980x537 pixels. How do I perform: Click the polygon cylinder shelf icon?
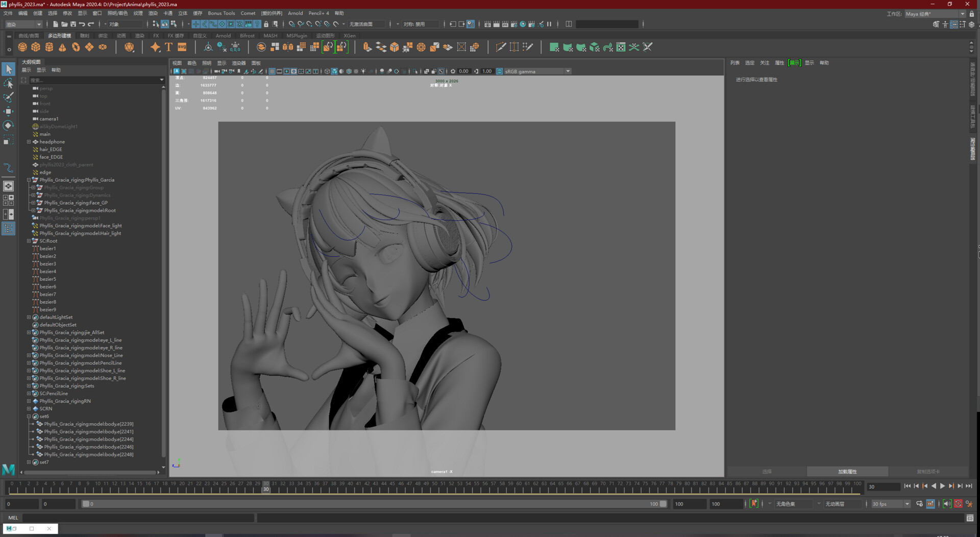click(49, 47)
